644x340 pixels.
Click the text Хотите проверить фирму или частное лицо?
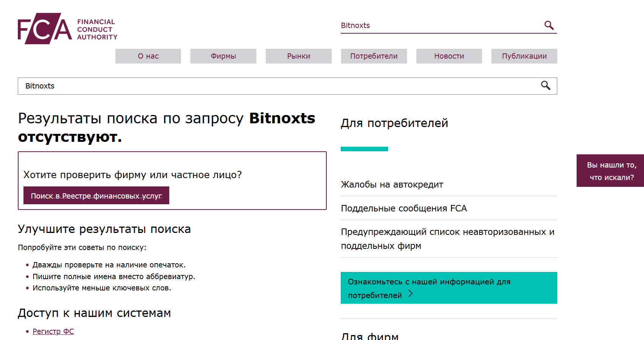point(133,175)
